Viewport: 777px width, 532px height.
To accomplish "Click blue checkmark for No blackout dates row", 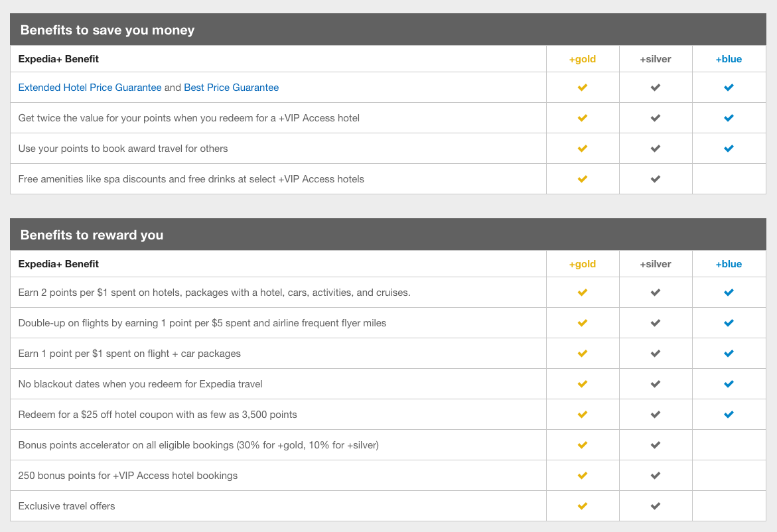I will [x=729, y=384].
